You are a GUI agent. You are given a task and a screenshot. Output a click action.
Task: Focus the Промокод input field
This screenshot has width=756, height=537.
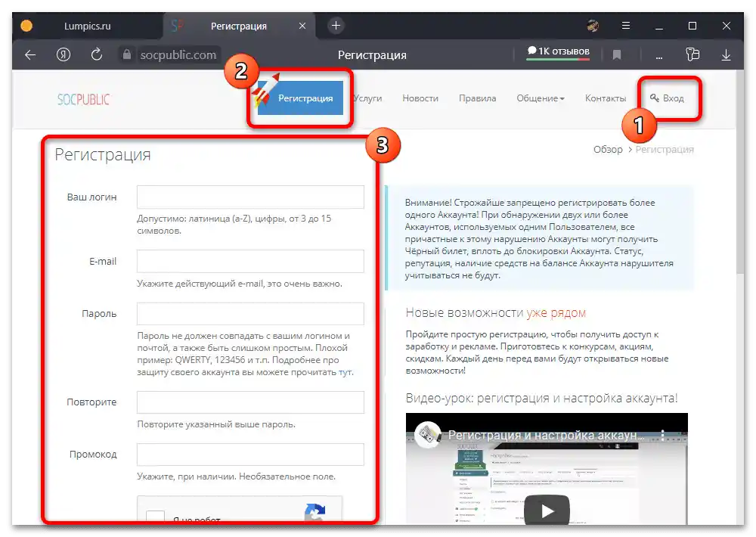coord(250,454)
